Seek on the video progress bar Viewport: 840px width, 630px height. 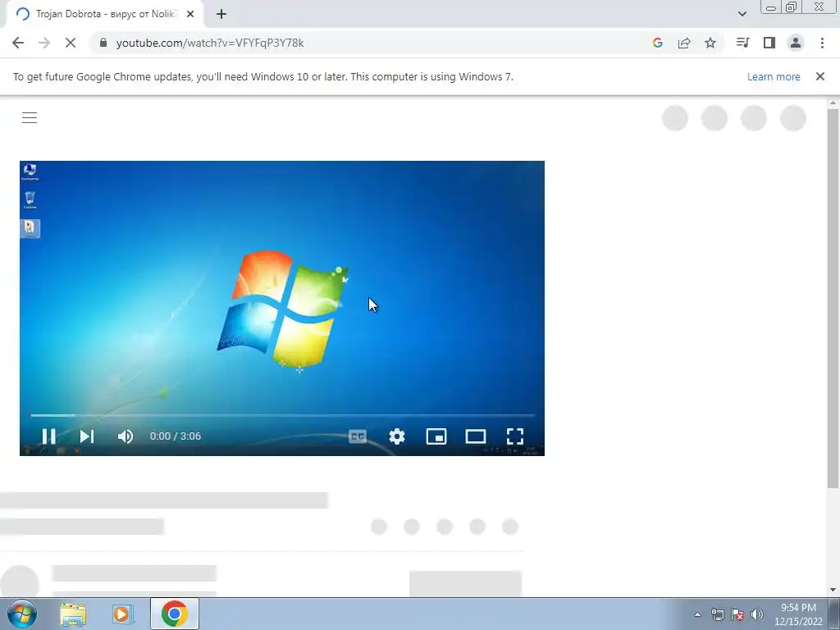point(282,415)
